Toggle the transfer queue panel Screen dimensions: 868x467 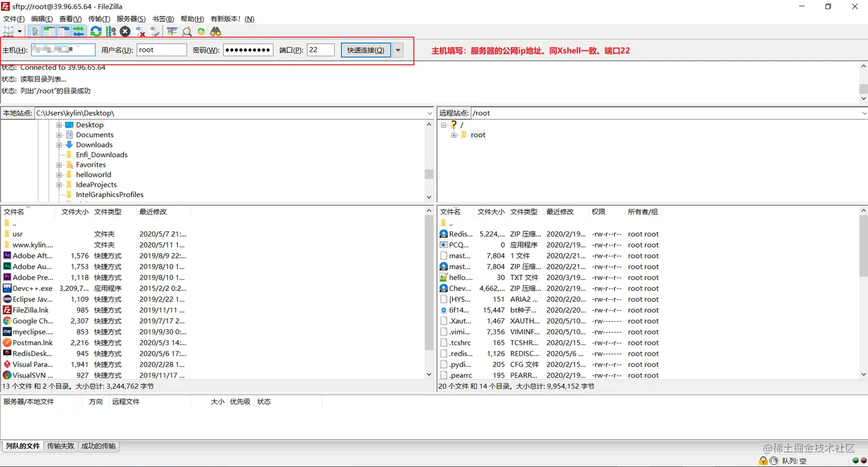77,32
